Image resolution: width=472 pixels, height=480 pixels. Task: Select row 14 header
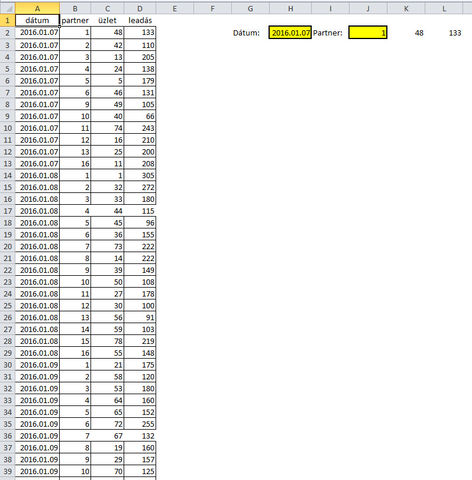(x=7, y=175)
